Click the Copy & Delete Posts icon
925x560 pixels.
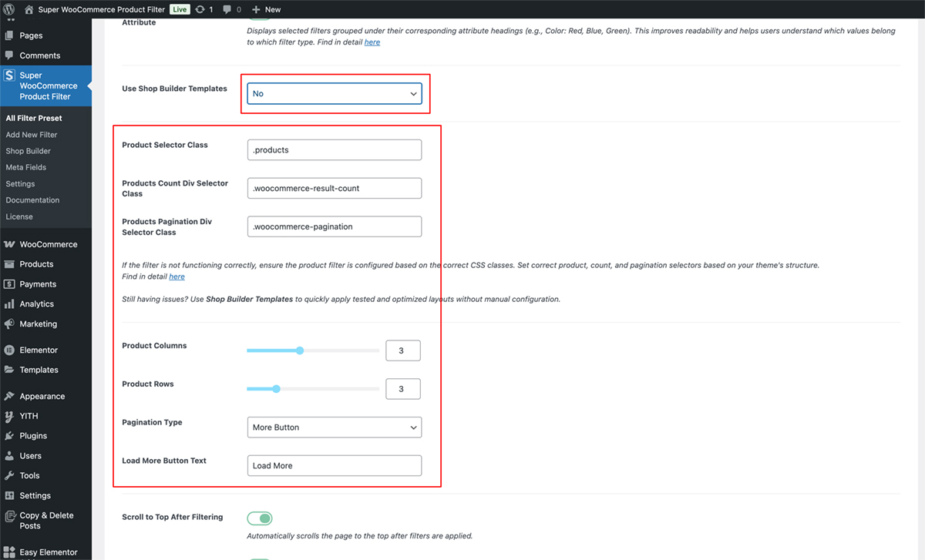click(9, 516)
